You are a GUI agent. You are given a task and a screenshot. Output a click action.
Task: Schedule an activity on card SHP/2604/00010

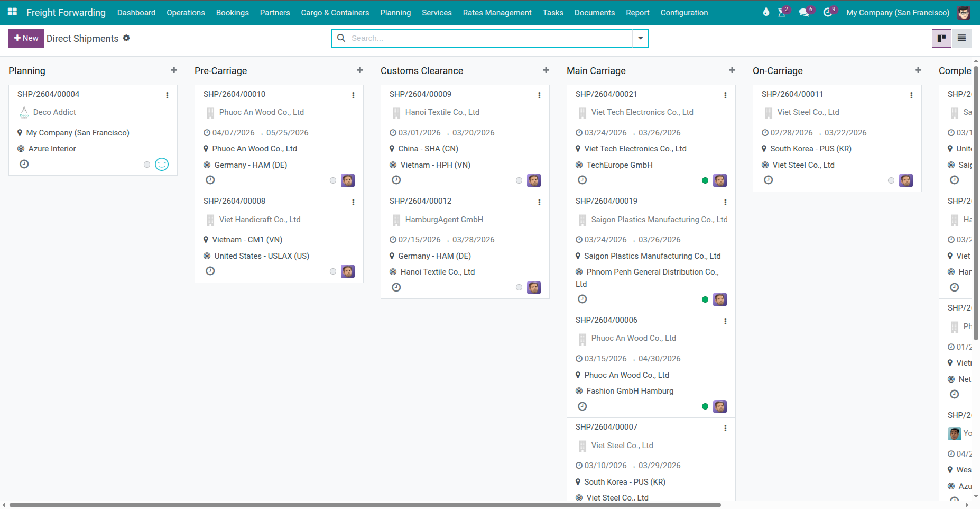point(210,180)
